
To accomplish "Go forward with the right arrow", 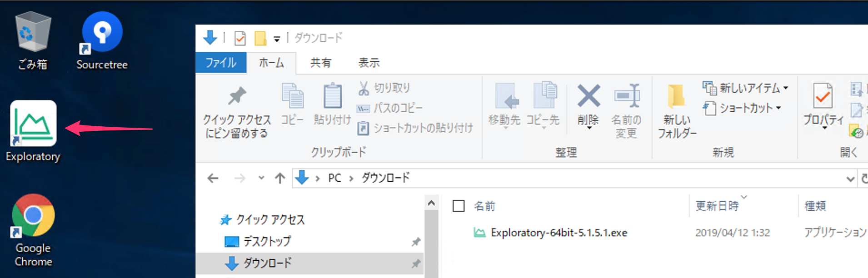I will [x=239, y=178].
